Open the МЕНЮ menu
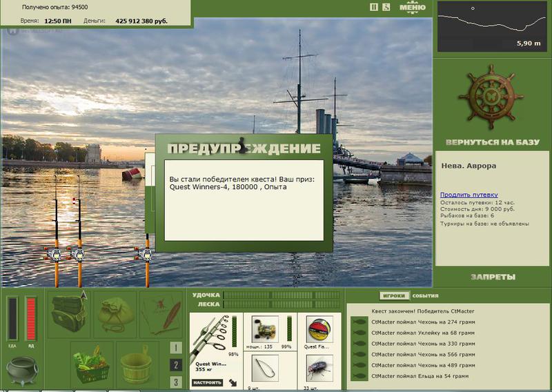The width and height of the screenshot is (552, 392). [412, 8]
